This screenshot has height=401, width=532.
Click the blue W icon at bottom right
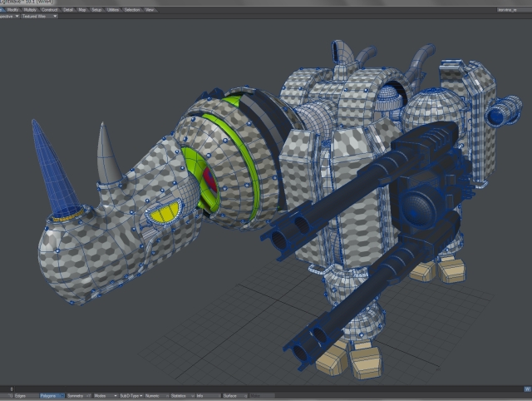pyautogui.click(x=527, y=389)
